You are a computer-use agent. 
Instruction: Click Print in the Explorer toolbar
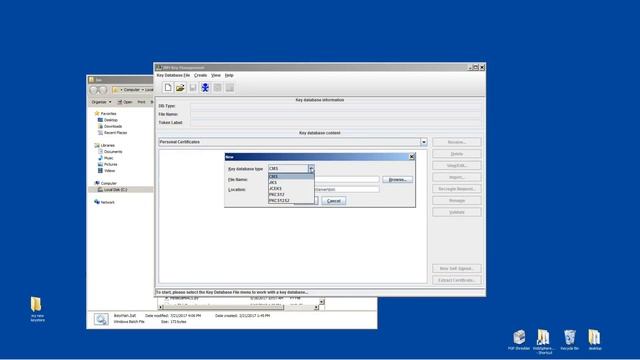(141, 102)
